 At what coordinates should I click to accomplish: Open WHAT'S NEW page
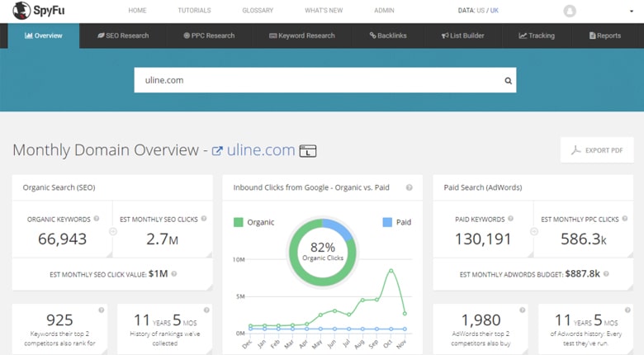pyautogui.click(x=324, y=10)
